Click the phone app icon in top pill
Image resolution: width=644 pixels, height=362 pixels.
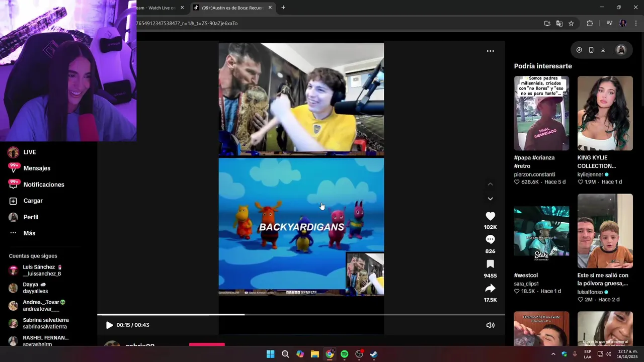click(591, 50)
